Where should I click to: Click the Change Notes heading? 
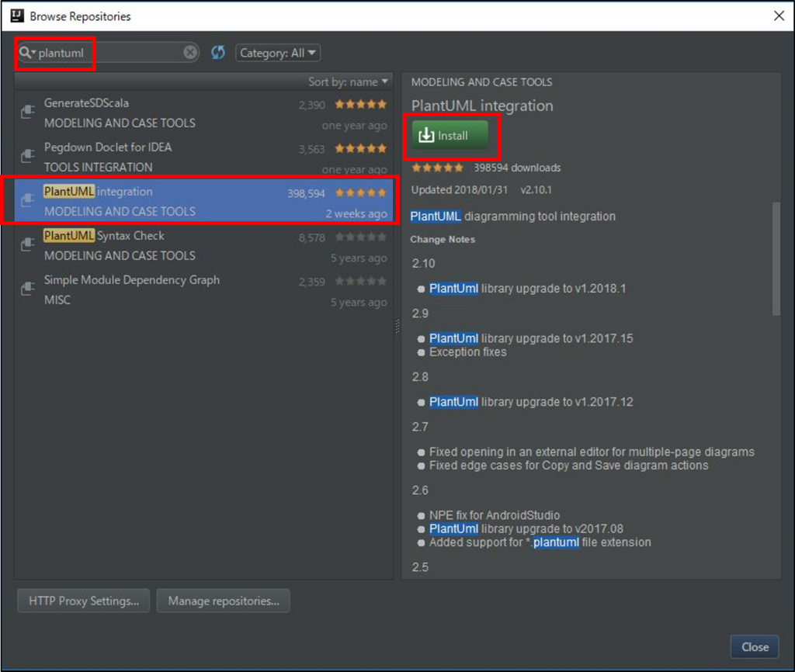point(442,239)
